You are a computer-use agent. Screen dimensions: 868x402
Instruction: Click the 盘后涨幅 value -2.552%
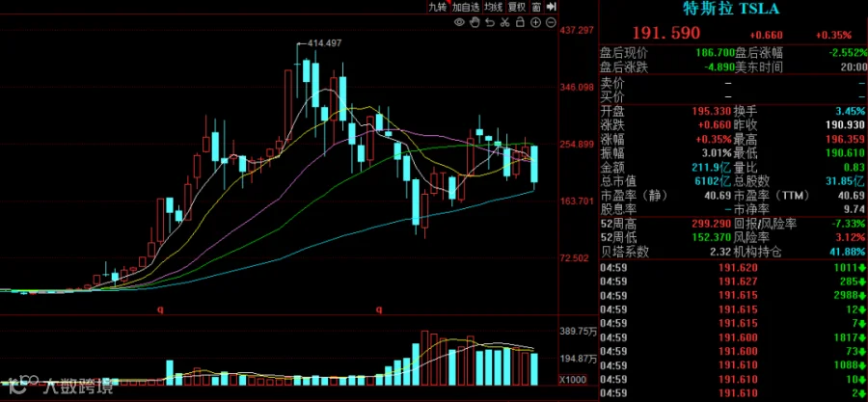coord(846,54)
